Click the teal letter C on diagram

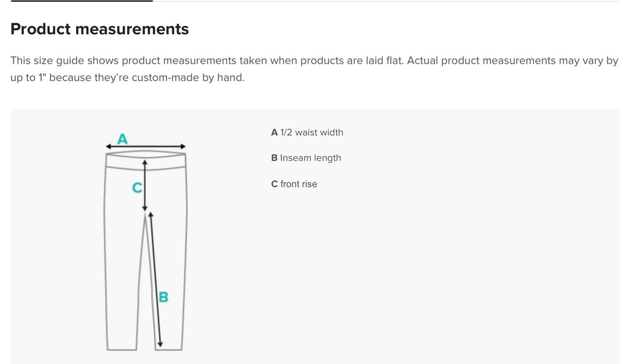pyautogui.click(x=137, y=188)
